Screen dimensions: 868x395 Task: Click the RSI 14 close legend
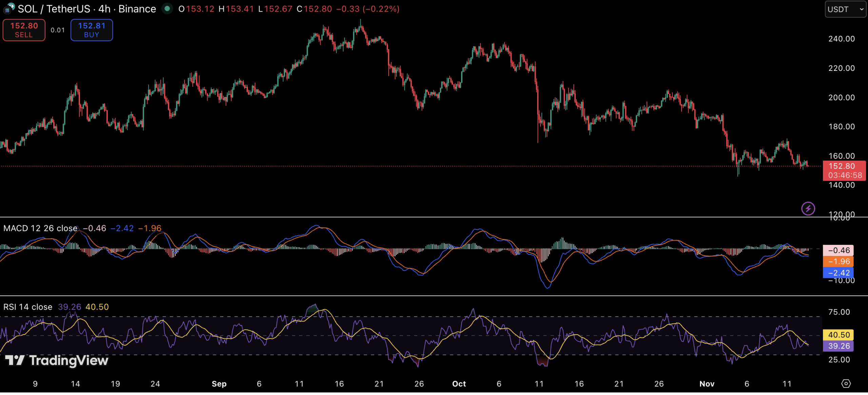click(28, 307)
